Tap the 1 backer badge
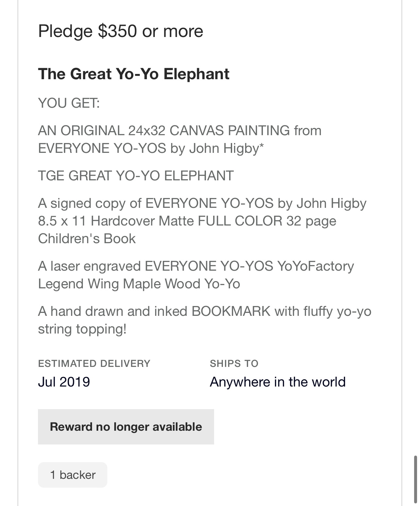The width and height of the screenshot is (420, 506). coord(73,475)
